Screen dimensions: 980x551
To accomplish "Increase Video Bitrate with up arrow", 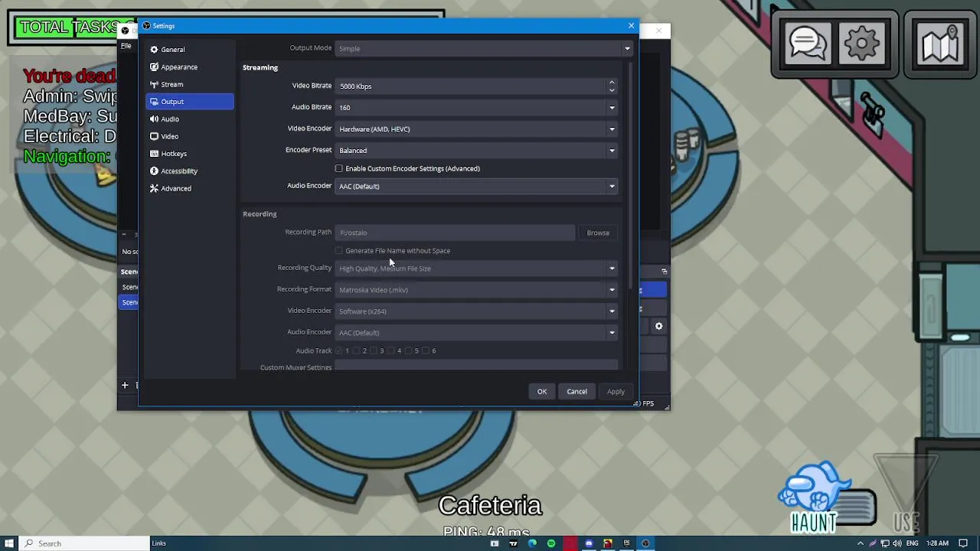I will pyautogui.click(x=612, y=82).
